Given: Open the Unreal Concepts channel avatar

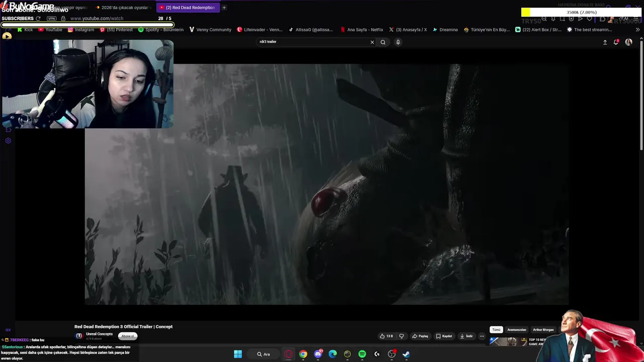Looking at the screenshot, I should (79, 336).
